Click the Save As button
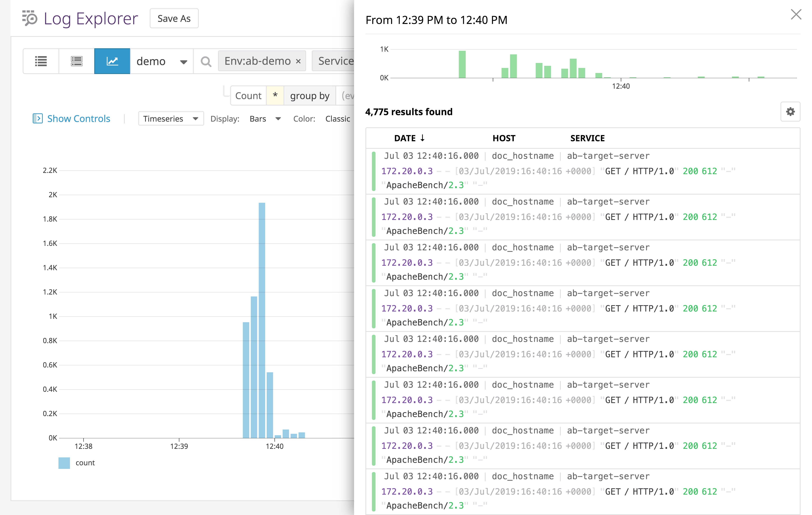 [174, 18]
